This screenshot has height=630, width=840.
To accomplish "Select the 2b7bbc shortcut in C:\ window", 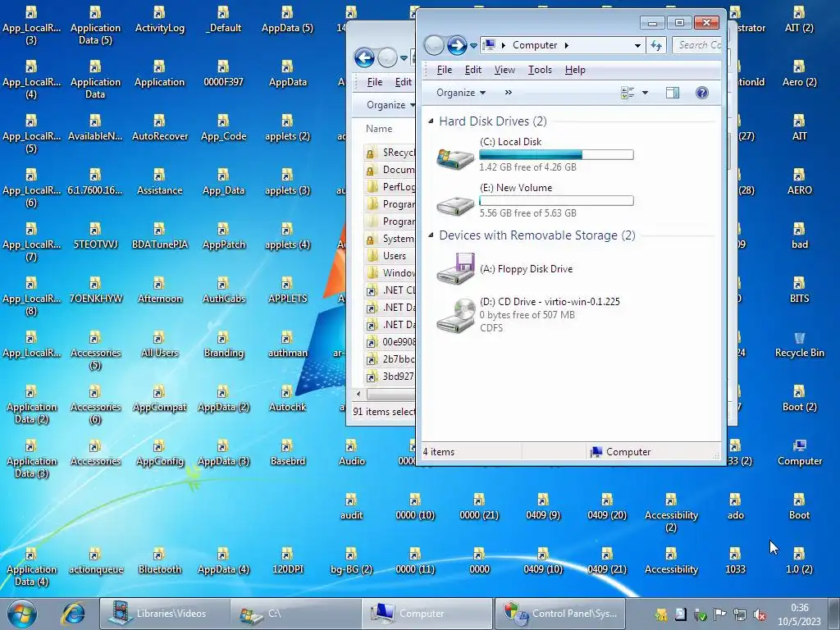I will pyautogui.click(x=390, y=359).
